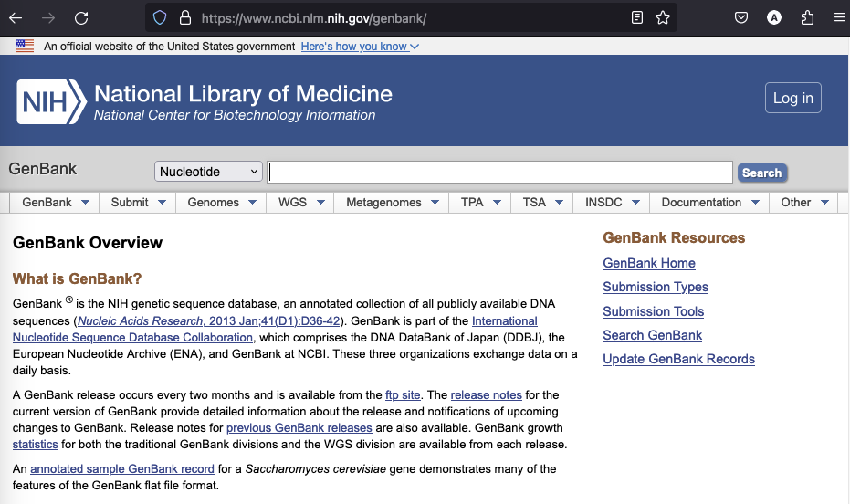Reload the page with the refresh icon
Screen dimensions: 850x504
[x=81, y=18]
